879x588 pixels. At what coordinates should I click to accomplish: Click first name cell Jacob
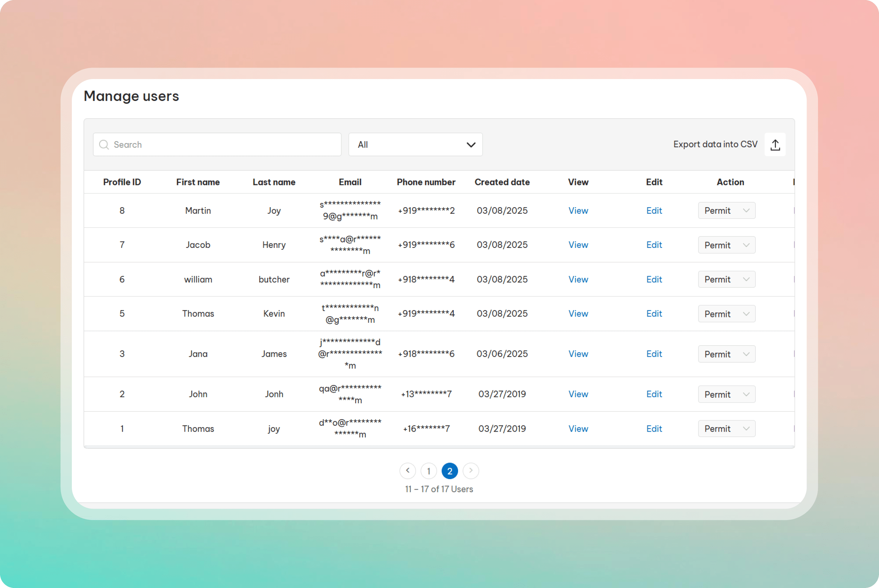(198, 245)
